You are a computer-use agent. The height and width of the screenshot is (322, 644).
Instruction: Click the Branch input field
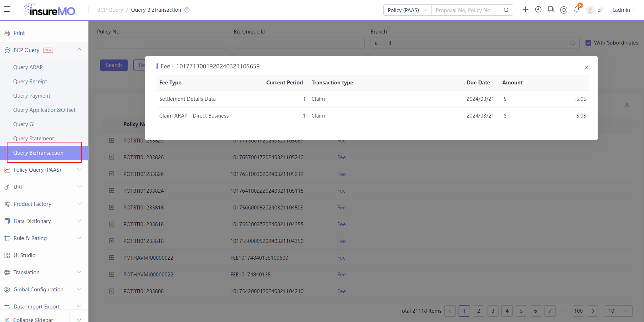[475, 43]
